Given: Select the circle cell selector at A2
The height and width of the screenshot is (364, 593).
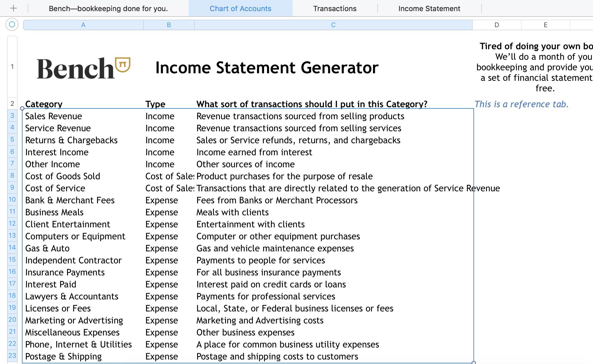Looking at the screenshot, I should coord(22,109).
